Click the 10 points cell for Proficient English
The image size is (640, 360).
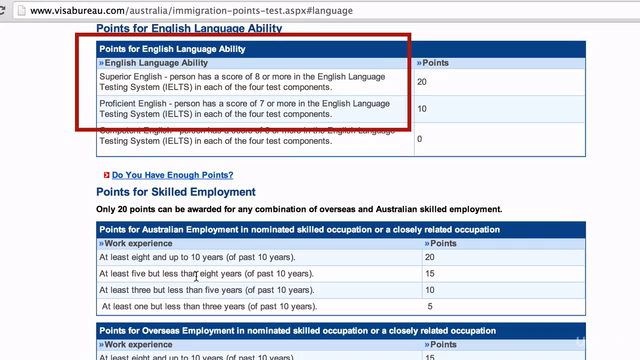pyautogui.click(x=500, y=109)
